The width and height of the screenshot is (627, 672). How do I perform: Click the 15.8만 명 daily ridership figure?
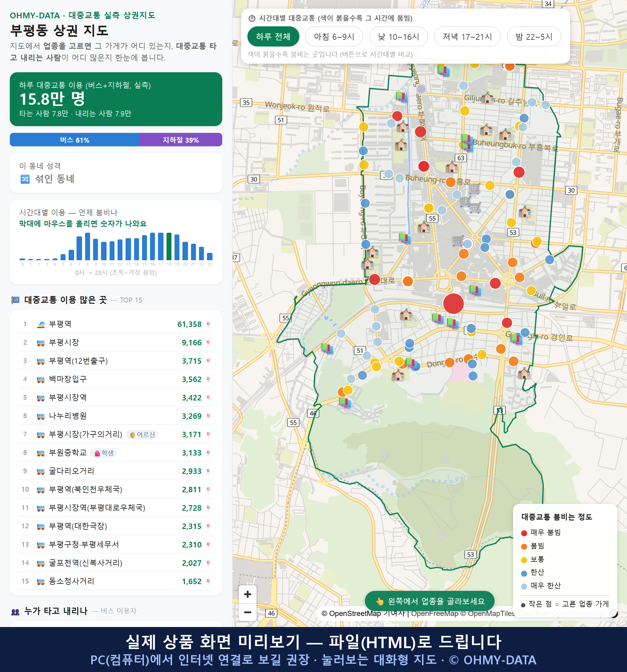(52, 99)
